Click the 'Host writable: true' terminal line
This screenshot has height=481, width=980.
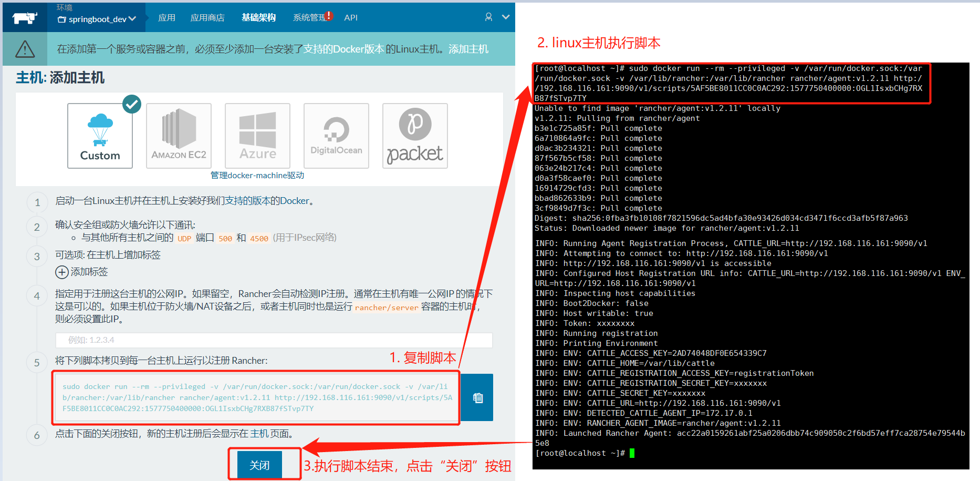(595, 313)
